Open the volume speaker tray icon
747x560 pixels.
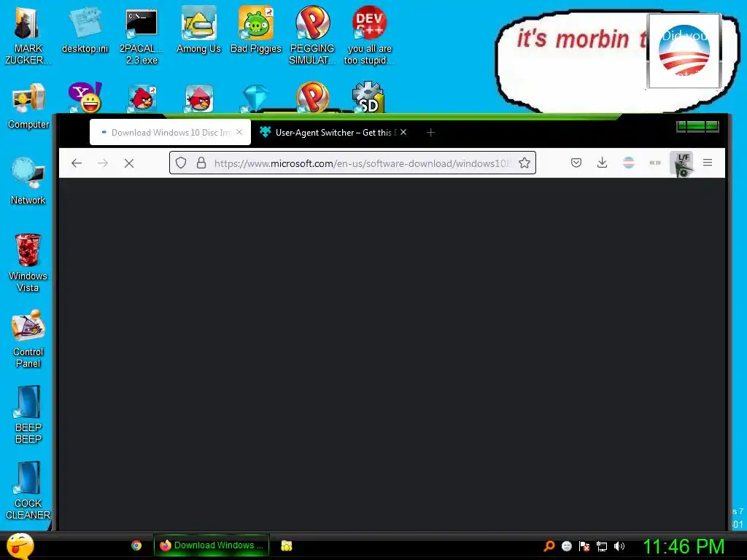tap(619, 546)
